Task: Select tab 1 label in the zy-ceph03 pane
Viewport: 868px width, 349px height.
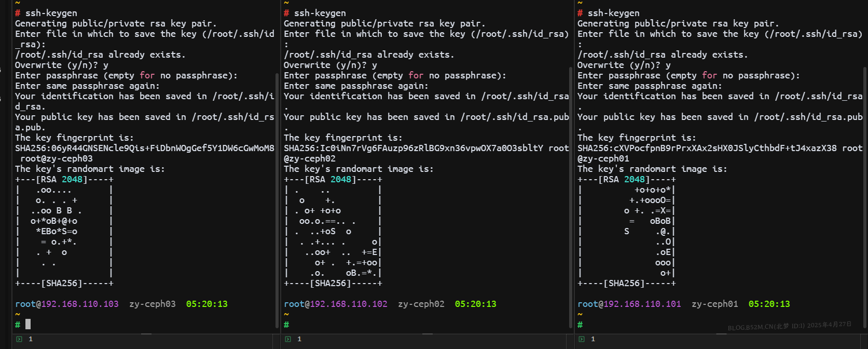Action: [31, 339]
